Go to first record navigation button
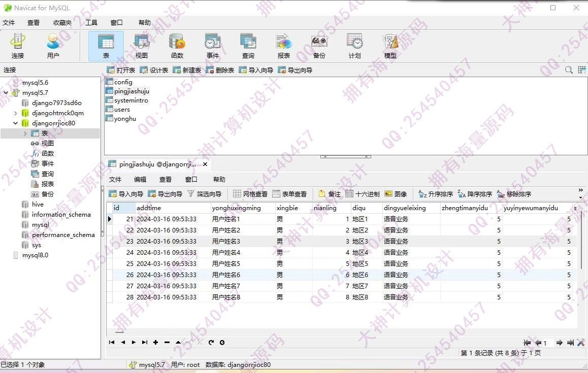Viewport: 588px width, 373px height. 111,342
